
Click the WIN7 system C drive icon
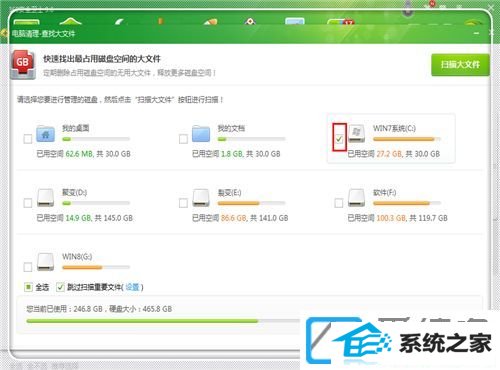[x=356, y=134]
